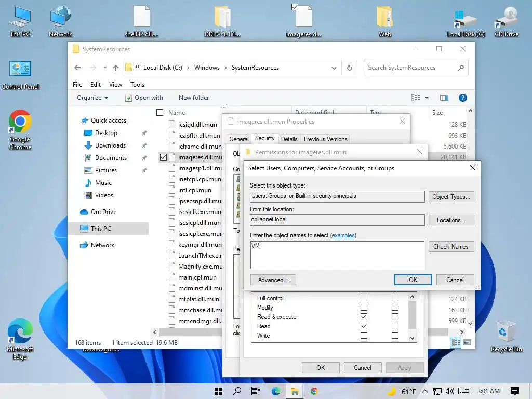This screenshot has width=532, height=399.
Task: Click Check Names button
Action: click(451, 247)
